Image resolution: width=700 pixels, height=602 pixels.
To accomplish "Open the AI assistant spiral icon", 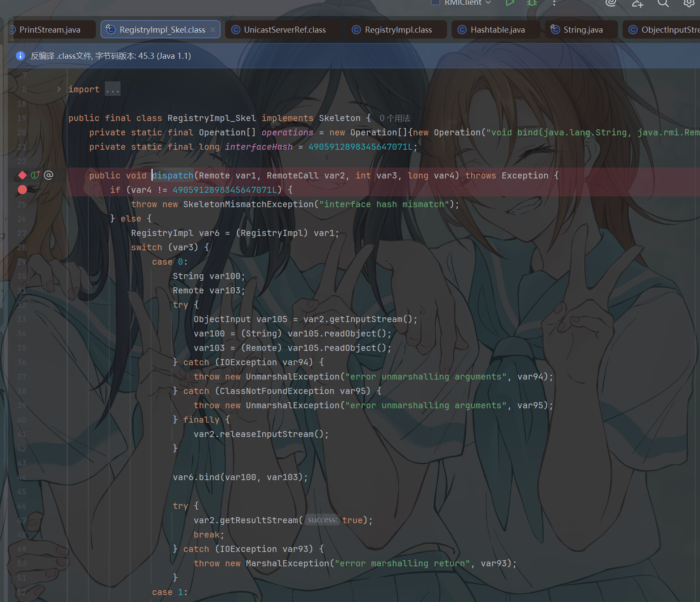I will pos(611,3).
